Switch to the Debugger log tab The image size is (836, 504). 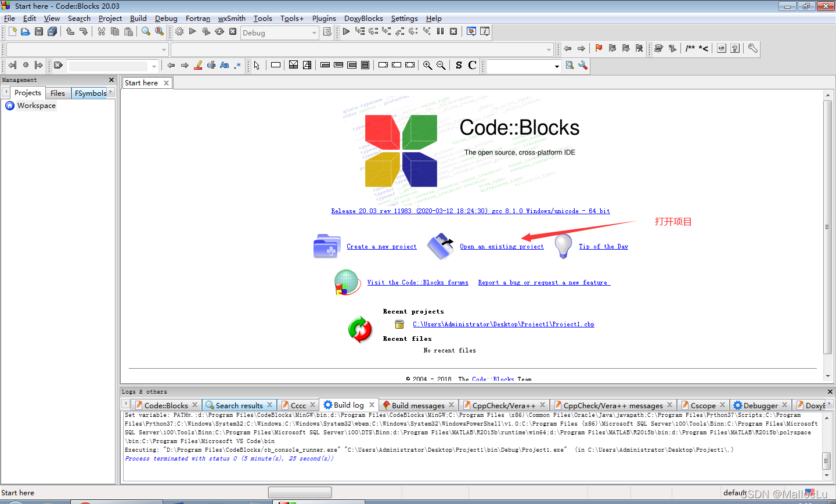(x=761, y=405)
